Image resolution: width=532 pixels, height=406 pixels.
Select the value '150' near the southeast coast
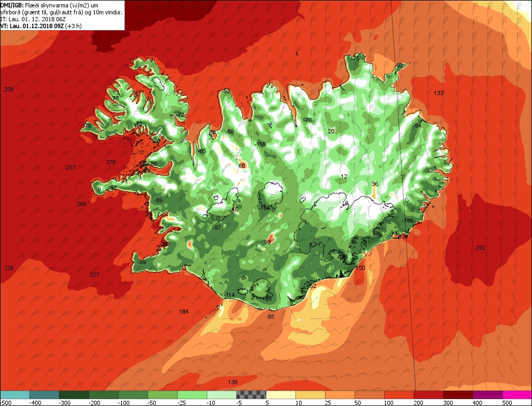point(360,268)
